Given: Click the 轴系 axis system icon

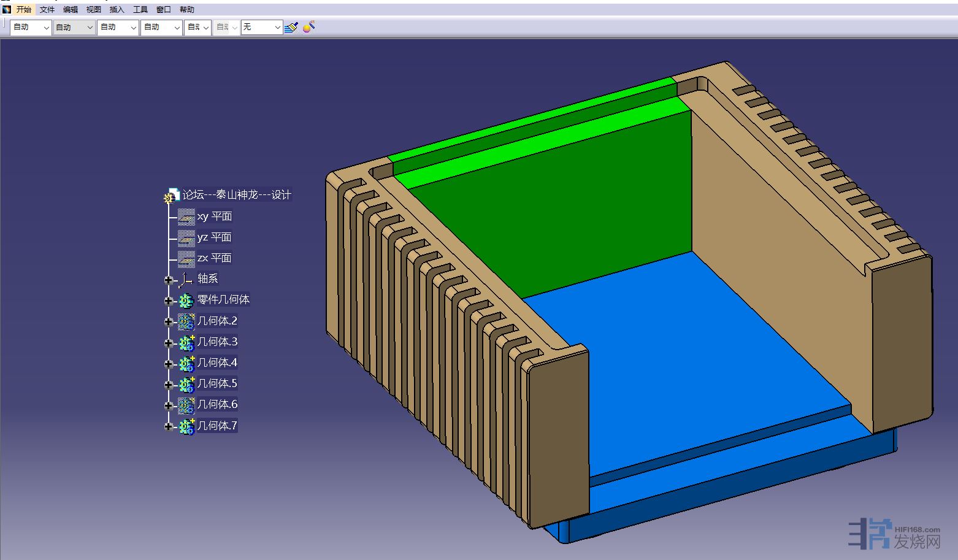Looking at the screenshot, I should click(186, 280).
